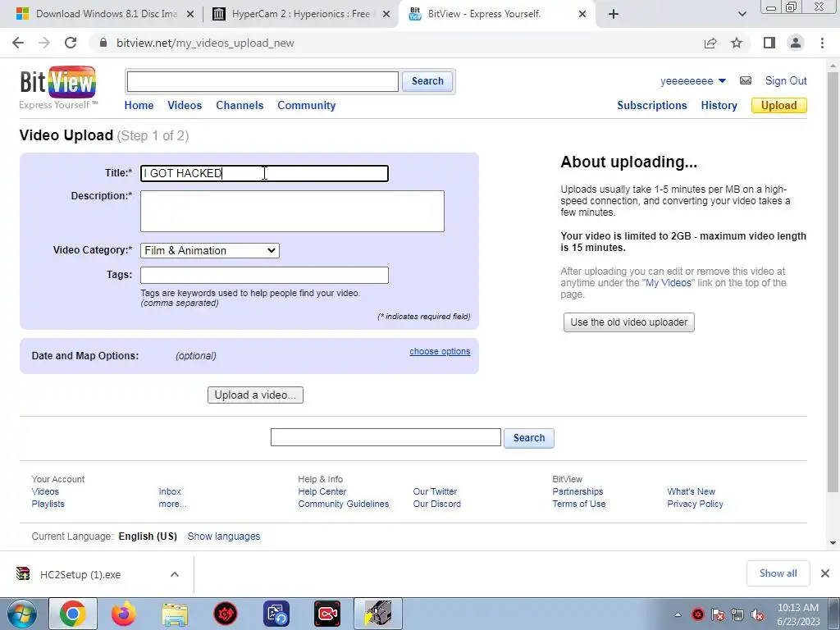Open the inbox envelope icon
Image resolution: width=840 pixels, height=630 pixels.
pos(745,81)
